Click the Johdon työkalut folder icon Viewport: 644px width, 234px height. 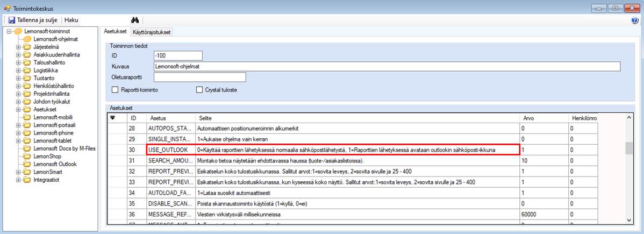27,102
